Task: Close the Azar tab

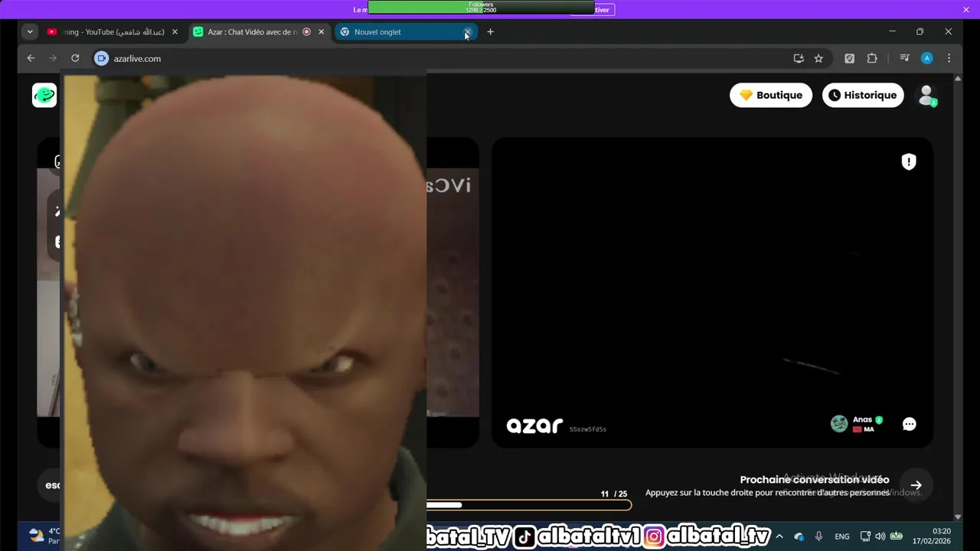Action: (x=321, y=32)
